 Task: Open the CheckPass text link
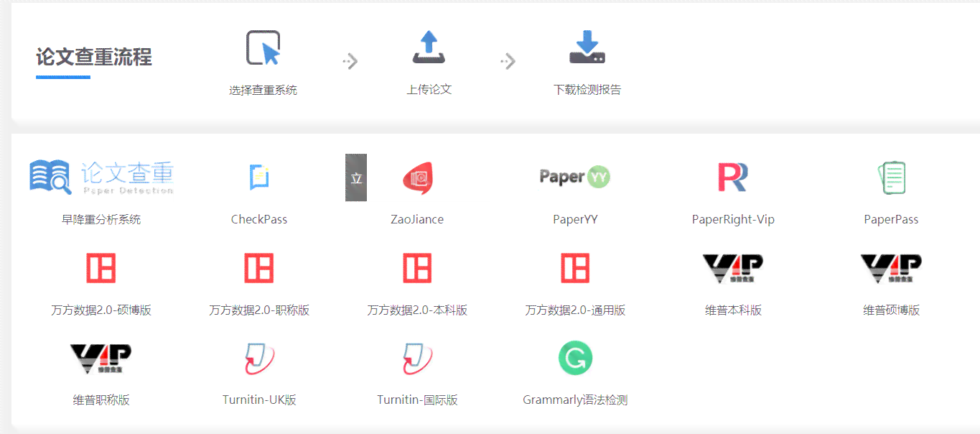click(x=259, y=220)
